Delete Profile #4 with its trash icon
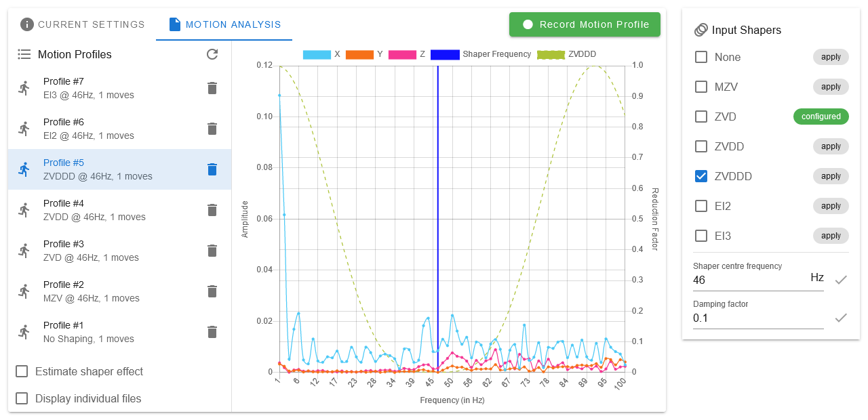The image size is (868, 420). pyautogui.click(x=212, y=210)
